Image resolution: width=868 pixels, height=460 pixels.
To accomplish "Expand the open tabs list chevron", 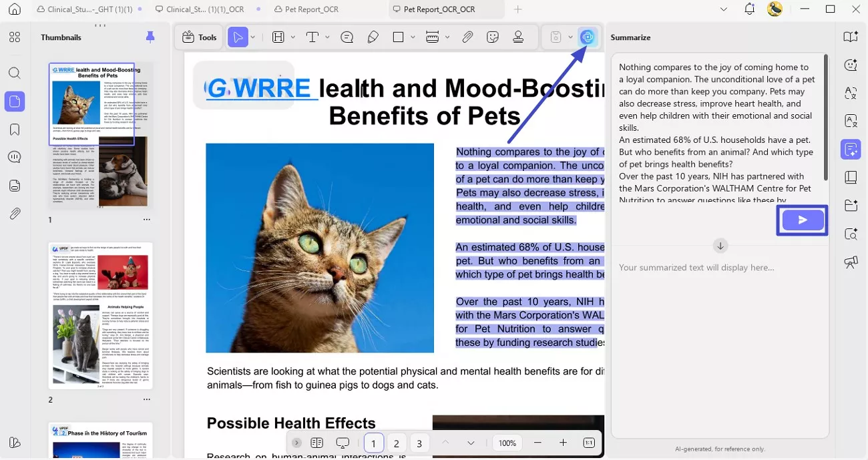I will [724, 9].
